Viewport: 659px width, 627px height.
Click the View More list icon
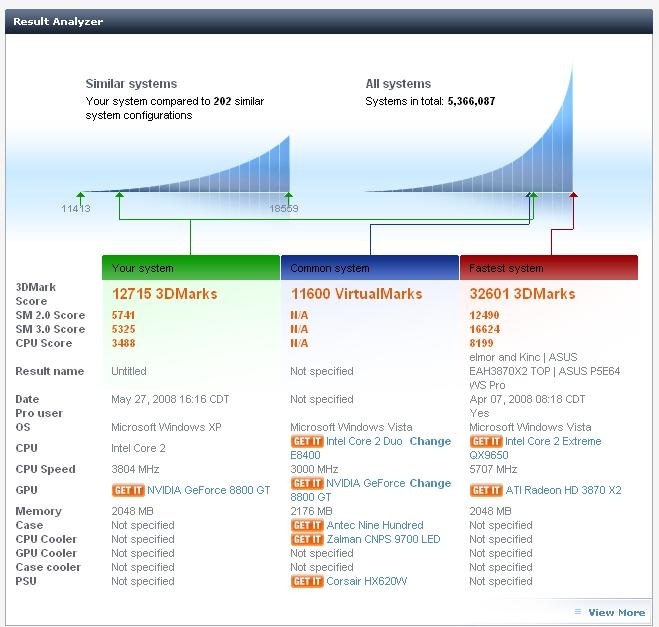pyautogui.click(x=578, y=612)
